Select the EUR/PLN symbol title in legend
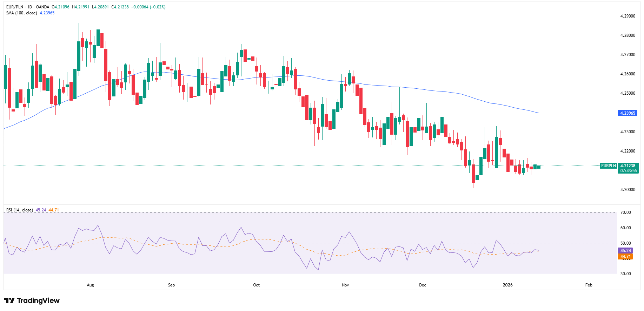The height and width of the screenshot is (311, 644). [16, 7]
